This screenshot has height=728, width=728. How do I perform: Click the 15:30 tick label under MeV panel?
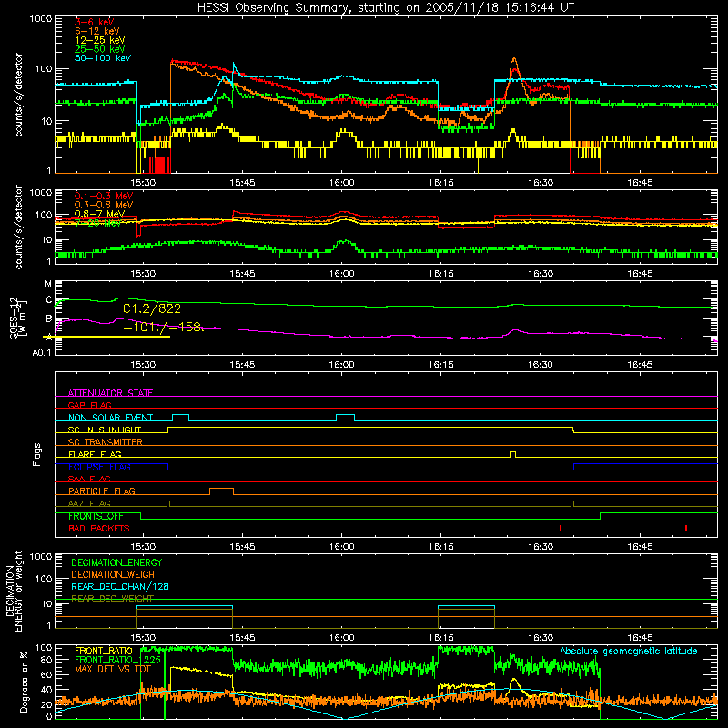tap(143, 274)
